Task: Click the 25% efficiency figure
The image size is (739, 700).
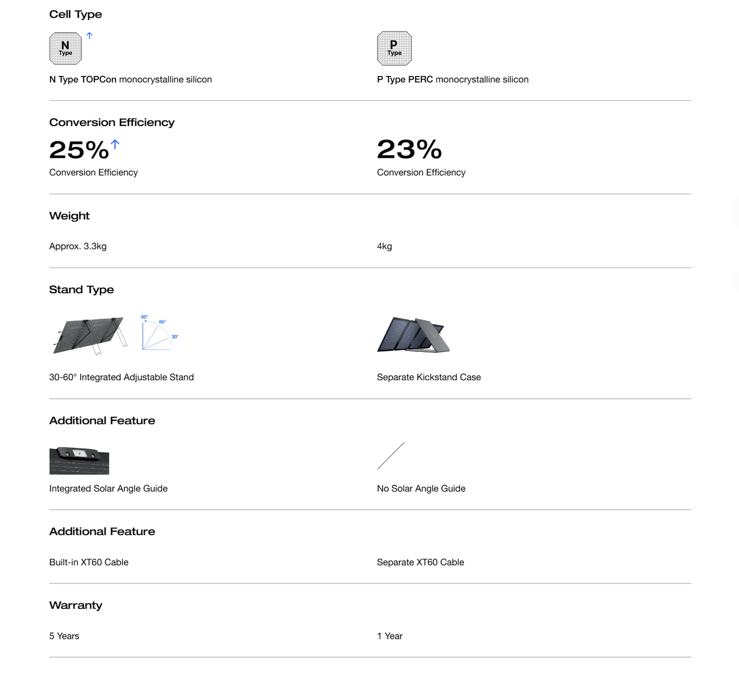Action: (x=79, y=150)
